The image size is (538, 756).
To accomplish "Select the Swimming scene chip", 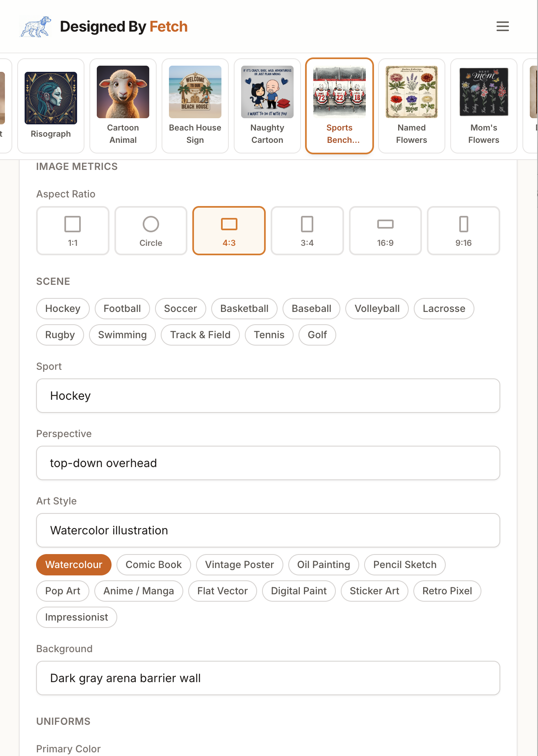I will click(122, 335).
